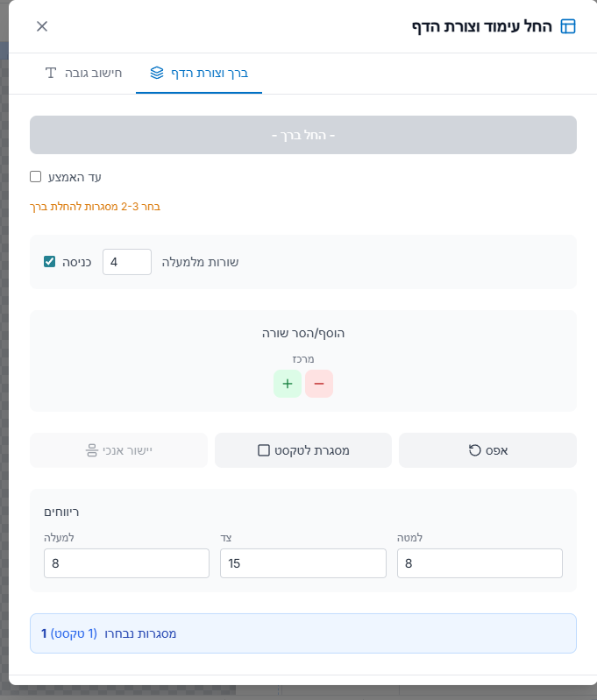Click the square frame icon beside מסגרת לטקסט
This screenshot has height=700, width=597.
[x=264, y=450]
